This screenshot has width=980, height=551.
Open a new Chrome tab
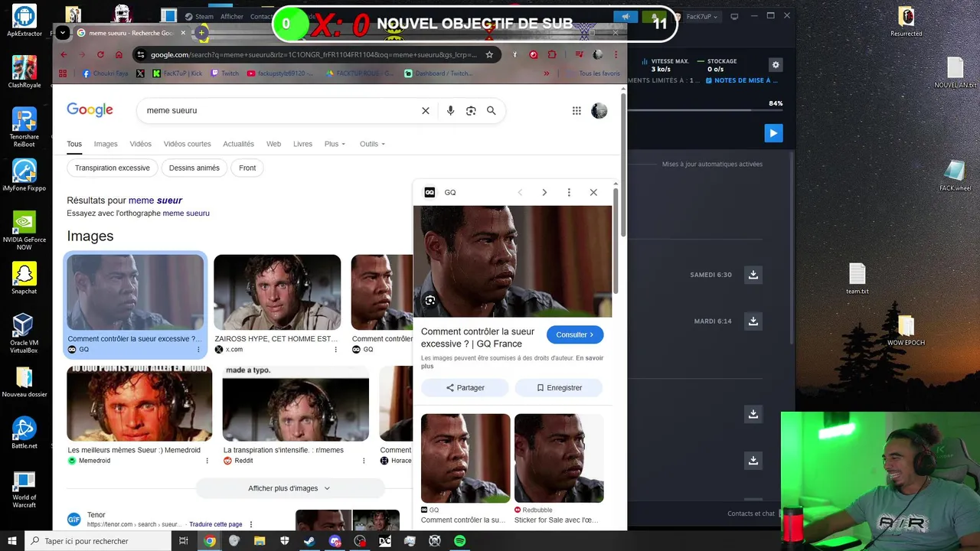pos(201,33)
